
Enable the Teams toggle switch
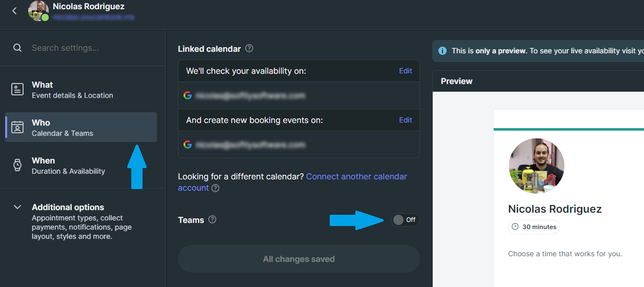[x=405, y=220]
